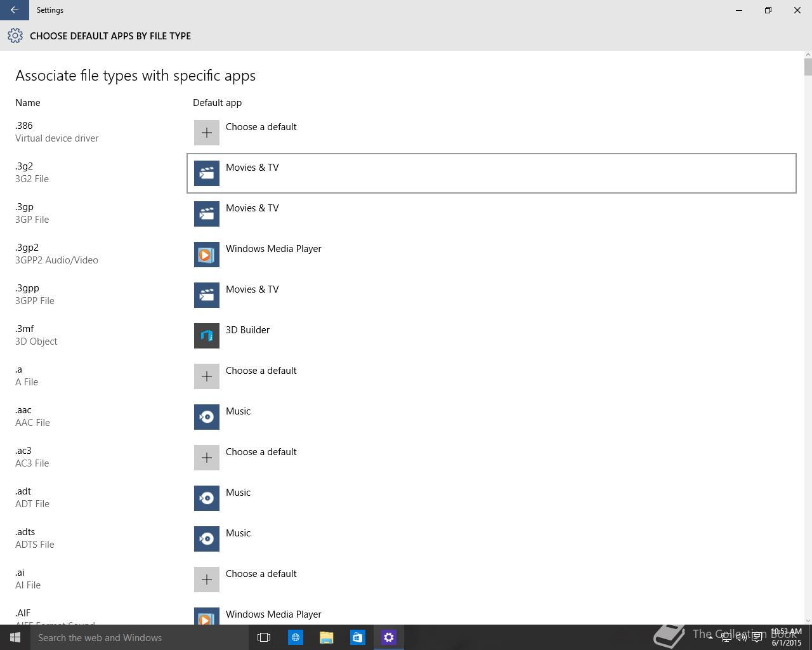Click the '3D Object' description text
The image size is (812, 650).
[x=36, y=342]
